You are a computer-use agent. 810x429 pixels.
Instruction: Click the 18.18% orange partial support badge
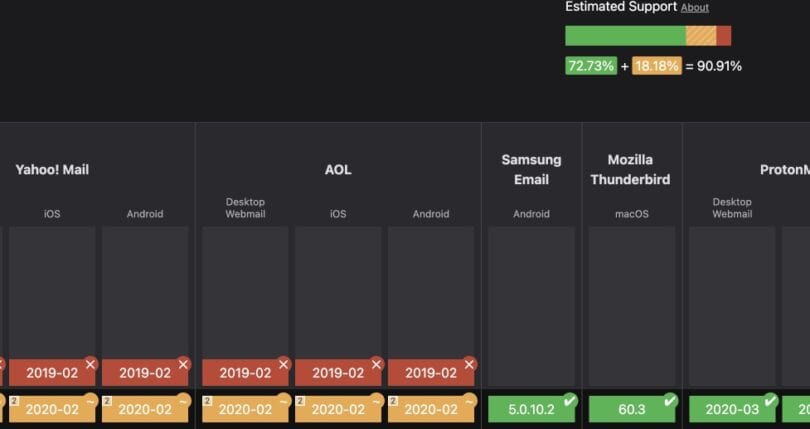657,66
